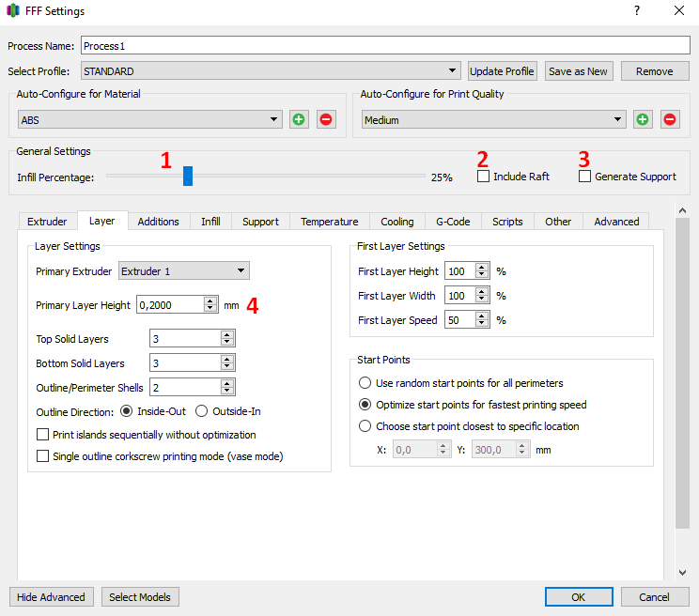The image size is (699, 616).
Task: Open the G-Code tab
Action: [453, 222]
